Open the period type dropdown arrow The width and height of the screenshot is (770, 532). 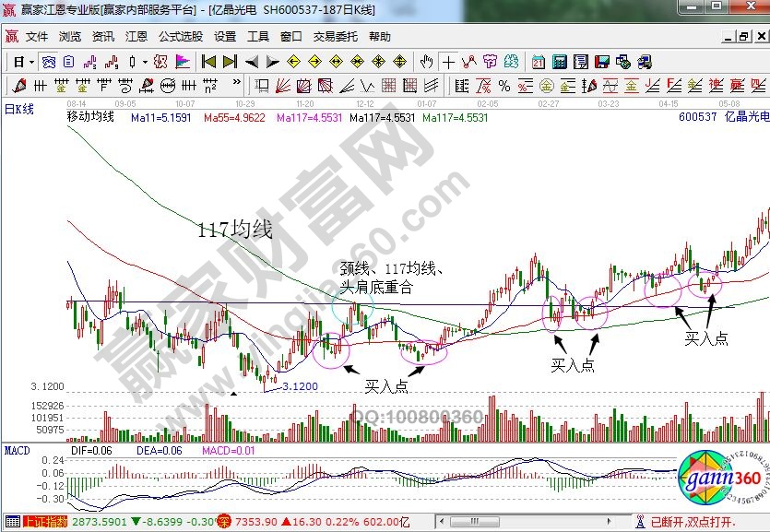[31, 62]
